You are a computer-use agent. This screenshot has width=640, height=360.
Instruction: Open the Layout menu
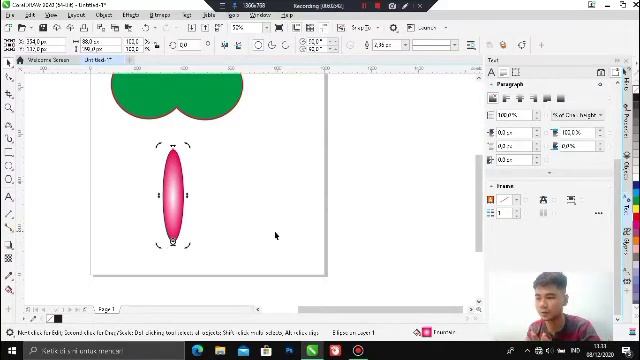click(76, 15)
